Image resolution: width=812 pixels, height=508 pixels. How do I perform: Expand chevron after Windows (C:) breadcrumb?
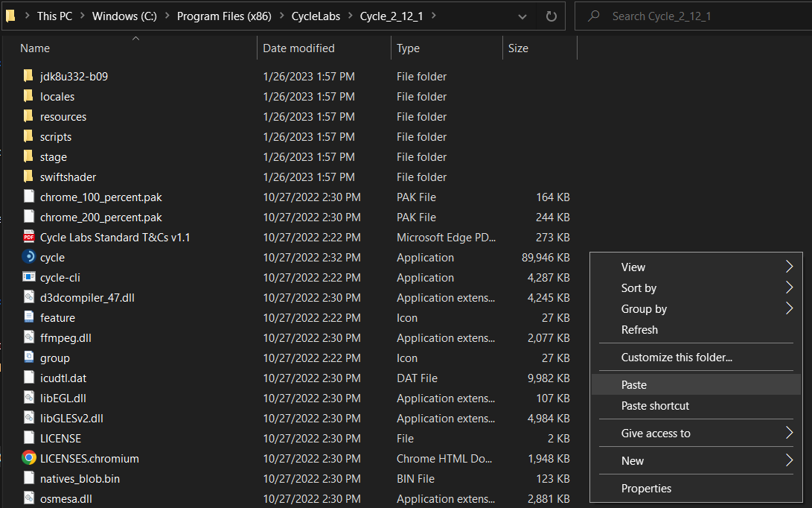[x=167, y=16]
